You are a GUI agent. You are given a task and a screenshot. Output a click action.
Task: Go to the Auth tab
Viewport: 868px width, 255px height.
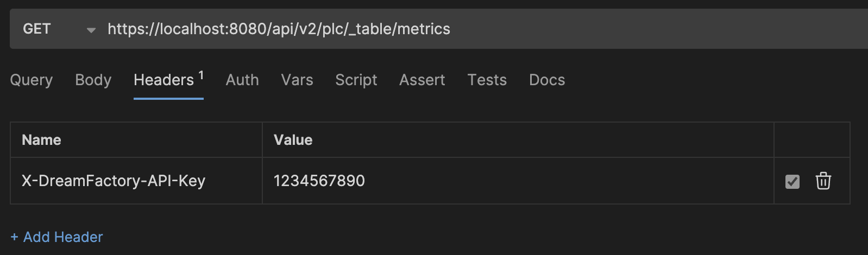[x=242, y=80]
